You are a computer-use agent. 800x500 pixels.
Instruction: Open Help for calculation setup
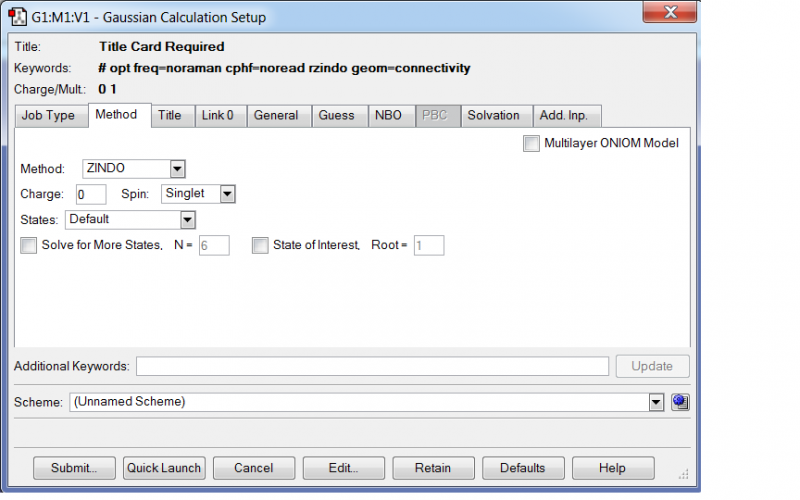coord(613,468)
